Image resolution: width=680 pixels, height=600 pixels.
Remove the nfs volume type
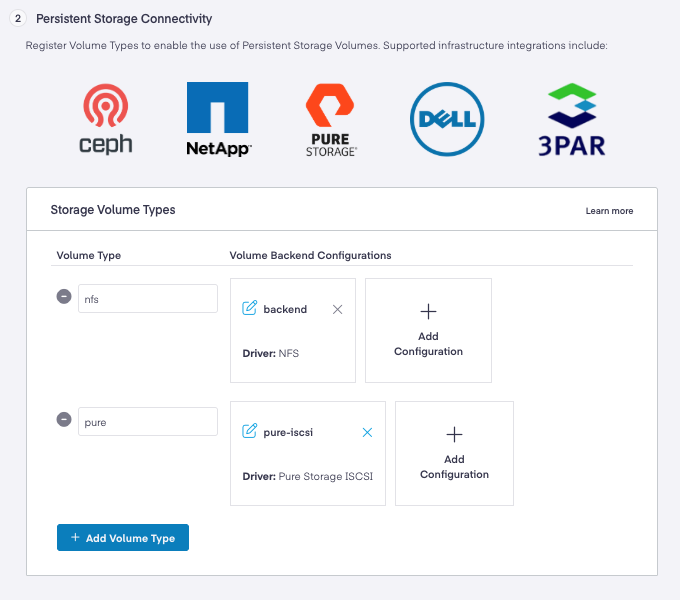click(64, 297)
